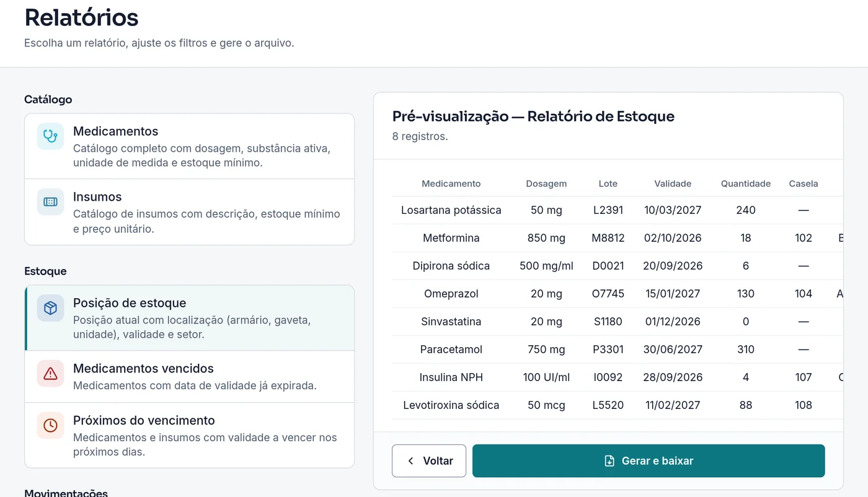
Task: Select the Próximos do vencimento report
Action: click(189, 435)
